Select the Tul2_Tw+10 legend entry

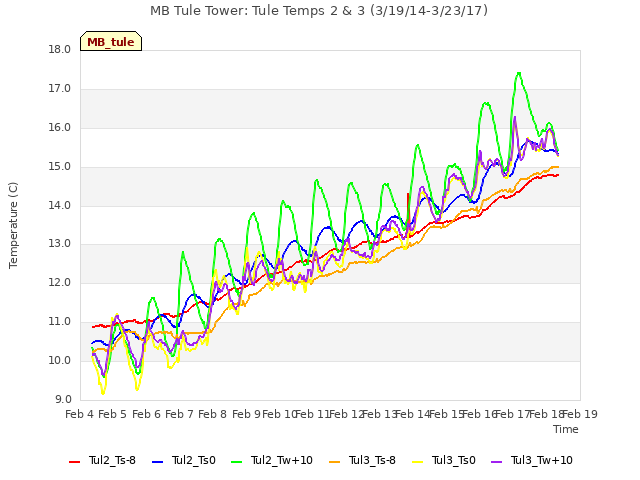point(271,461)
